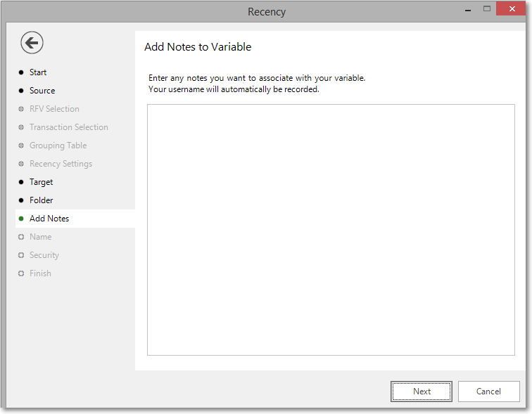Screen dimensions: 532x414
Task: Select the Transaction Selection step
Action: click(68, 127)
